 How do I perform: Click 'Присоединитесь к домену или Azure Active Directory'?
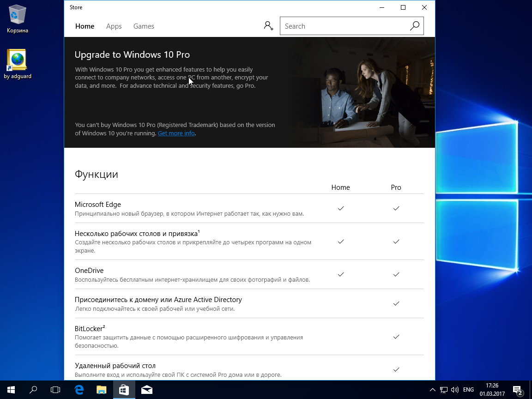pos(158,300)
